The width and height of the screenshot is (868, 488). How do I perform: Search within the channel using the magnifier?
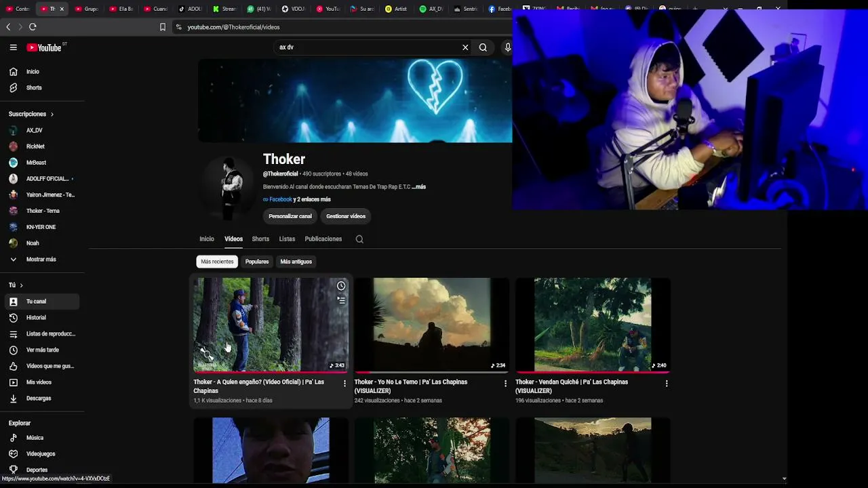pyautogui.click(x=359, y=239)
